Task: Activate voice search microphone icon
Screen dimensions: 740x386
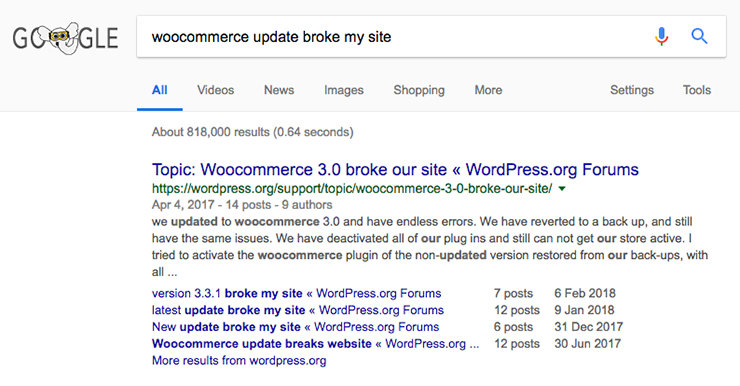Action: pos(662,36)
